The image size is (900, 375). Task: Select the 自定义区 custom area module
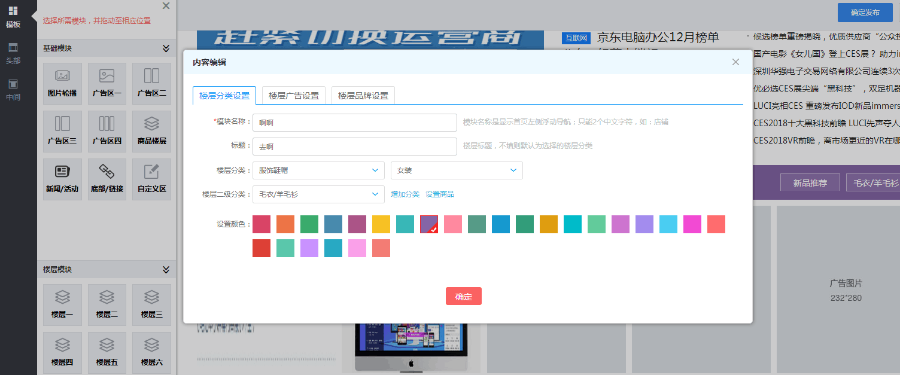click(x=152, y=179)
